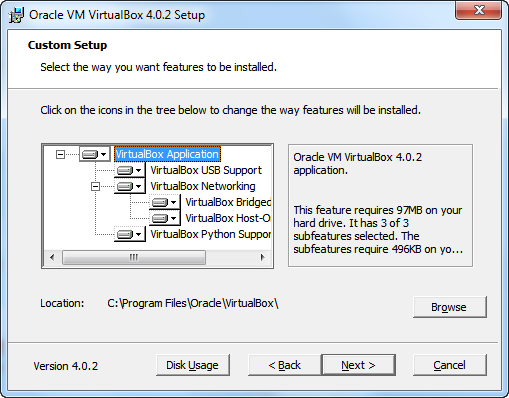The image size is (509, 398).
Task: Select the VirtualBox USB Support item
Action: (206, 170)
